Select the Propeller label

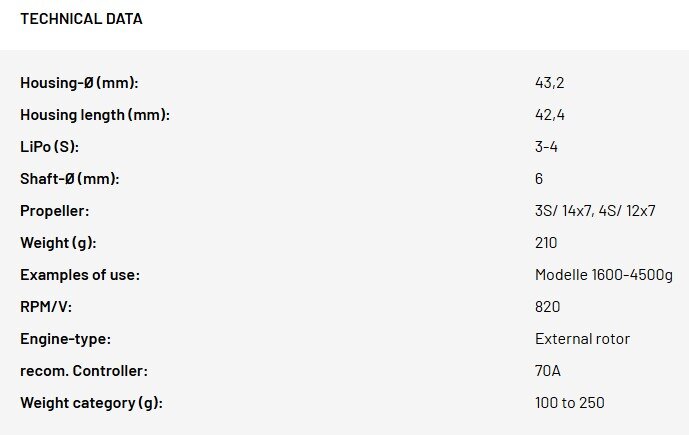click(54, 211)
